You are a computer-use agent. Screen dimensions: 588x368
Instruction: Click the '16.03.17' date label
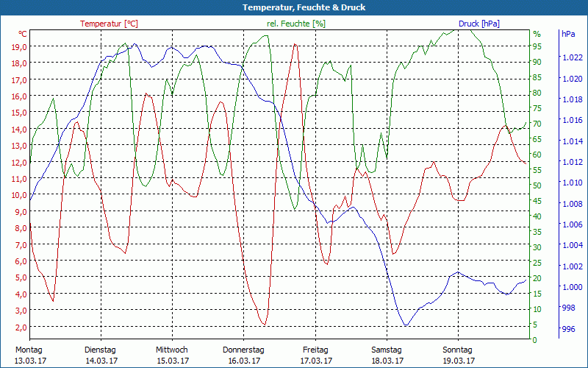tap(244, 361)
